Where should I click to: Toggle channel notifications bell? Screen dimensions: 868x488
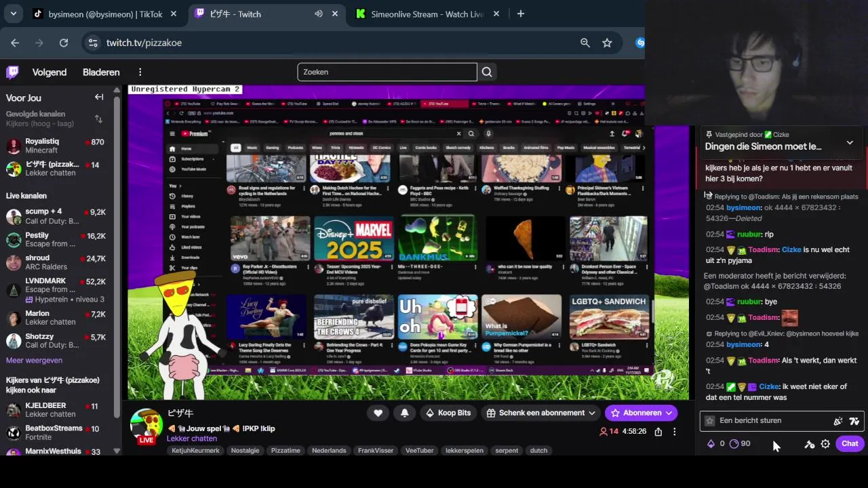(405, 413)
